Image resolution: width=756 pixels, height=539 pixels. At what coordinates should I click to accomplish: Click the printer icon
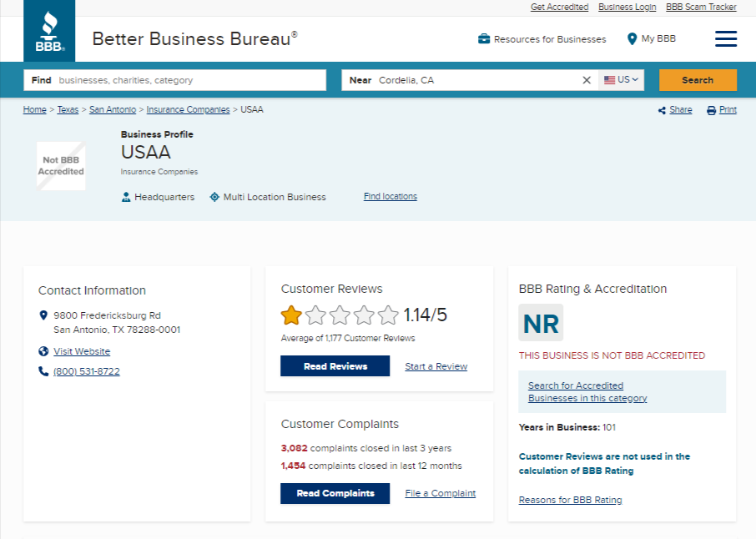point(711,110)
